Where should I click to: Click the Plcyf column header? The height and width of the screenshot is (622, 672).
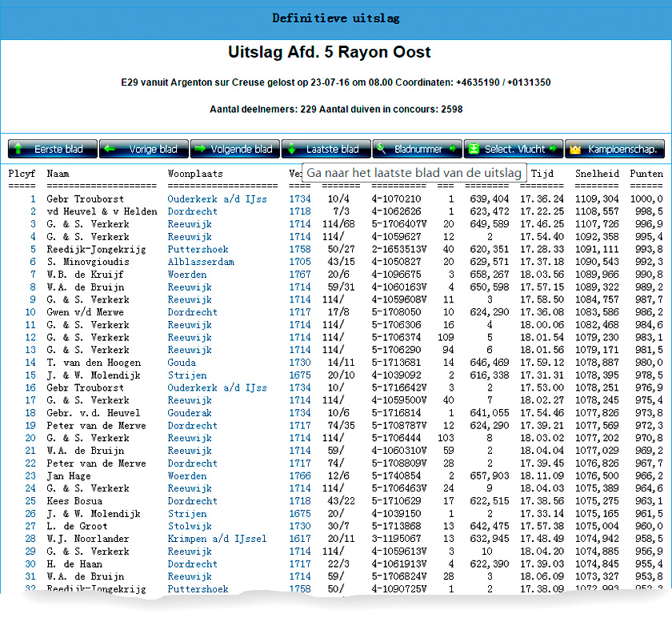tap(22, 174)
